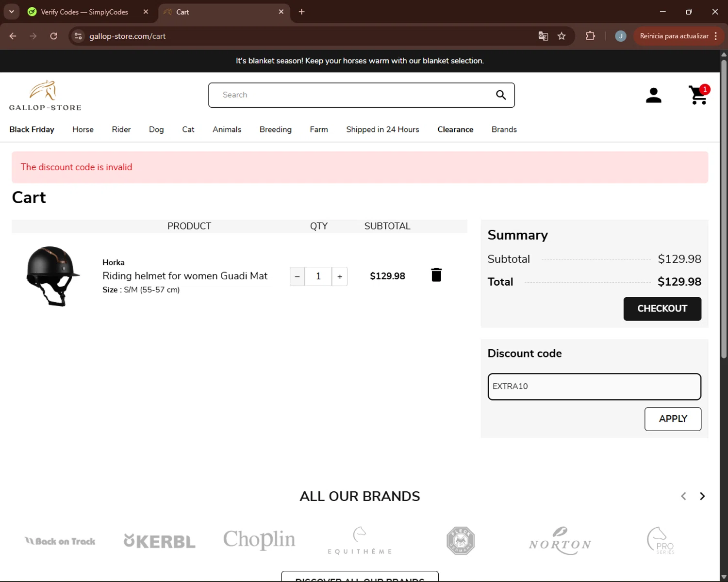Open the Breeding menu
728x582 pixels.
(x=276, y=129)
